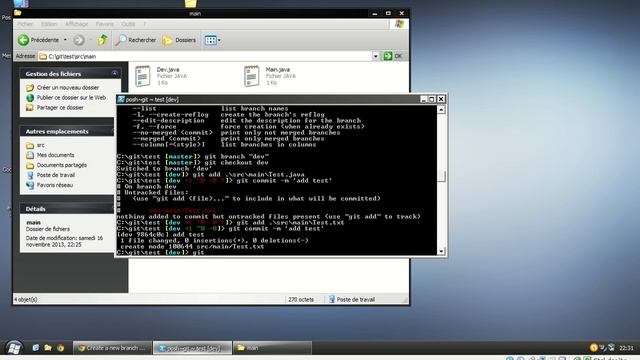Click the desktop folder icon at top

tap(190, 4)
